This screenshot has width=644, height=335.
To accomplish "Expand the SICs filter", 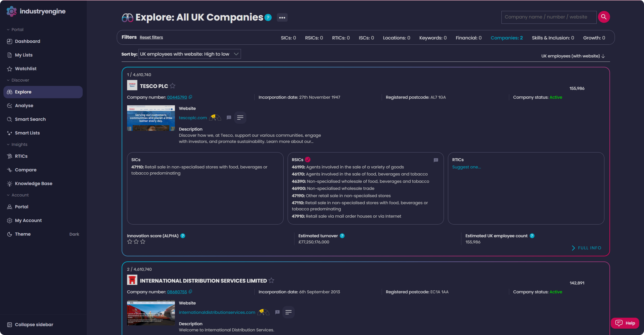I will click(x=288, y=38).
